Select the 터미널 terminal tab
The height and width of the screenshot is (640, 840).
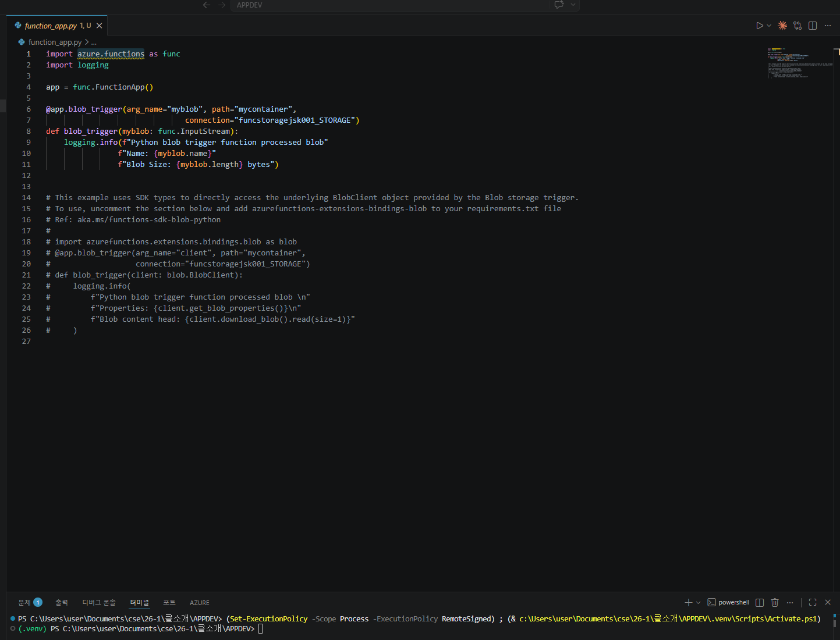[140, 603]
